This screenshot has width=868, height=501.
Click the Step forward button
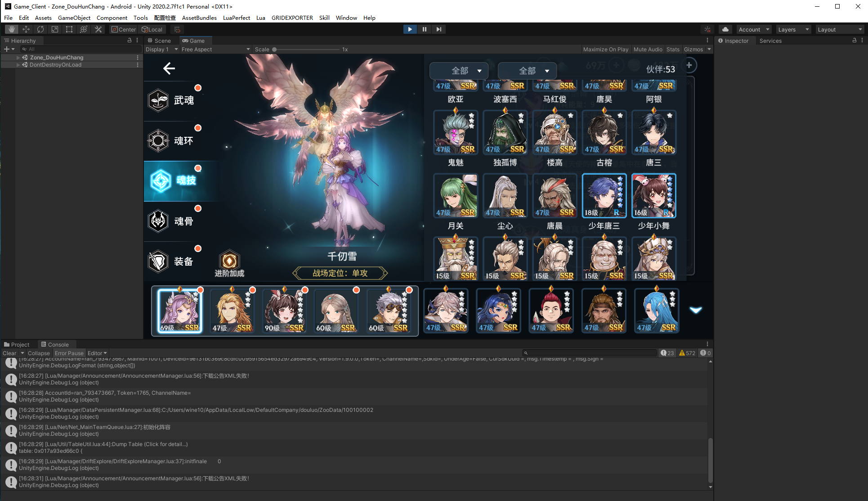pyautogui.click(x=439, y=29)
